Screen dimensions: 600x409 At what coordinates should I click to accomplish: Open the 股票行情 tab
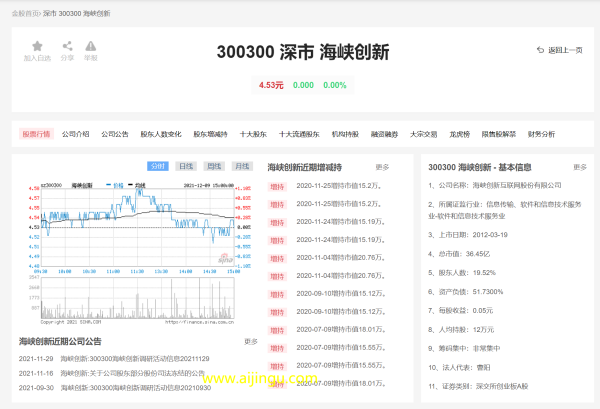click(x=36, y=134)
